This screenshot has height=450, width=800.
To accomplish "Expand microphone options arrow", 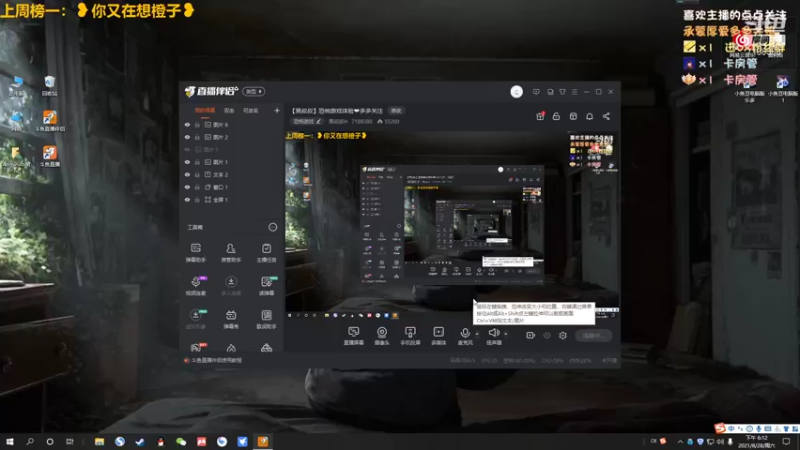I will coord(477,334).
